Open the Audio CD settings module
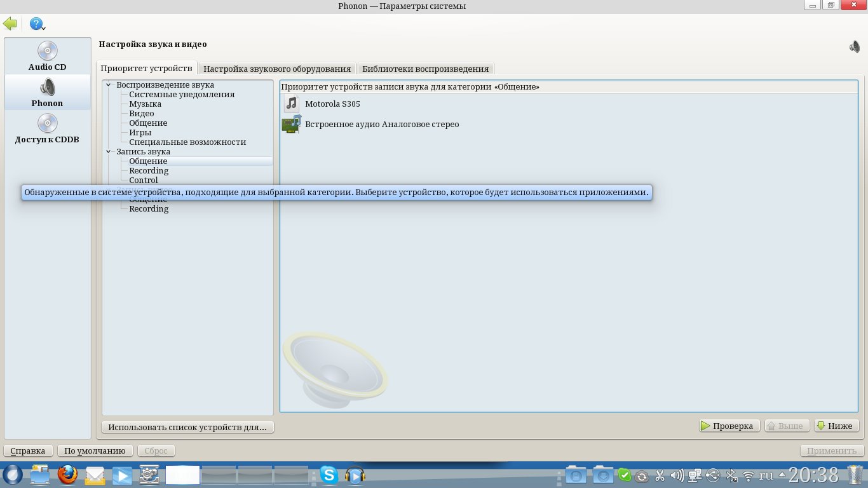 coord(48,56)
